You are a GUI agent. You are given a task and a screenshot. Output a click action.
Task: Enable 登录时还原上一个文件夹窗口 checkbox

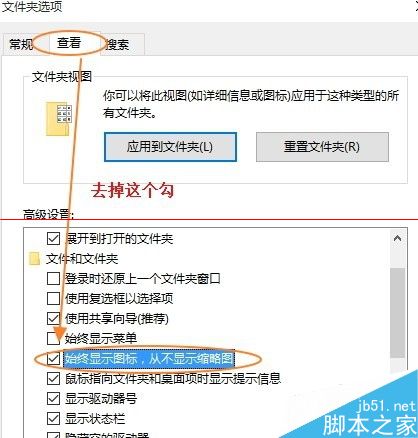[53, 279]
